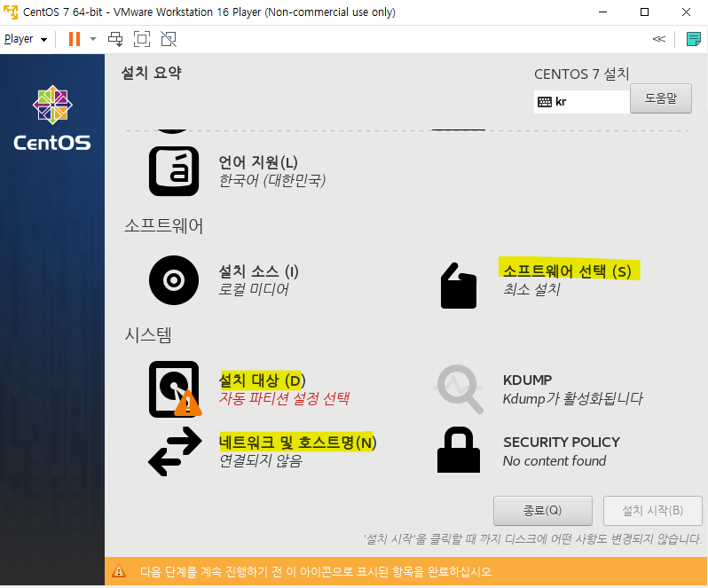
Task: Click the 자동 파티션 설정 선택 red text
Action: [284, 398]
